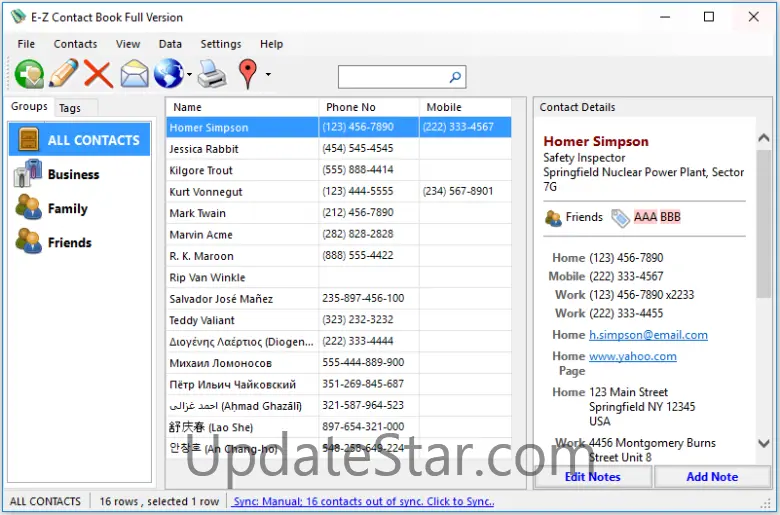Open the h.simpson@email.com link
780x515 pixels.
pos(648,335)
